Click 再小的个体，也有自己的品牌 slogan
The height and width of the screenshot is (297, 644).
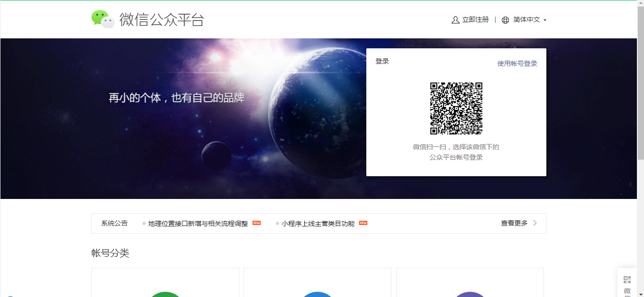pyautogui.click(x=177, y=98)
